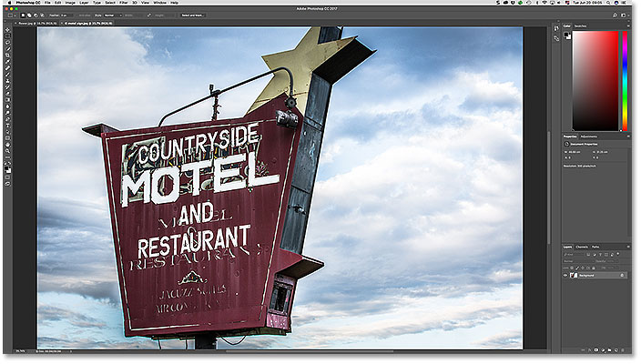Viewport: 641px width, 364px height.
Task: Choose Intersect with Selection mode
Action: point(42,15)
